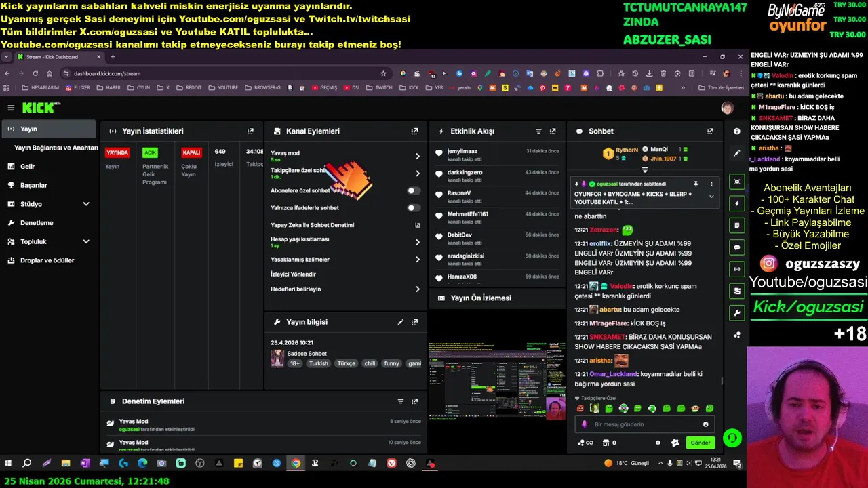
Task: Pop out the Etkinlik Akışı panel
Action: pyautogui.click(x=553, y=131)
